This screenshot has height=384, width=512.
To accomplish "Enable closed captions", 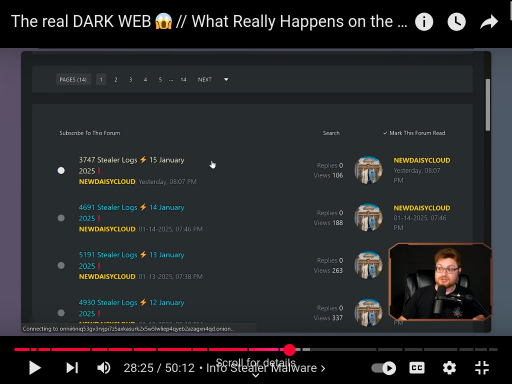I will [x=417, y=368].
